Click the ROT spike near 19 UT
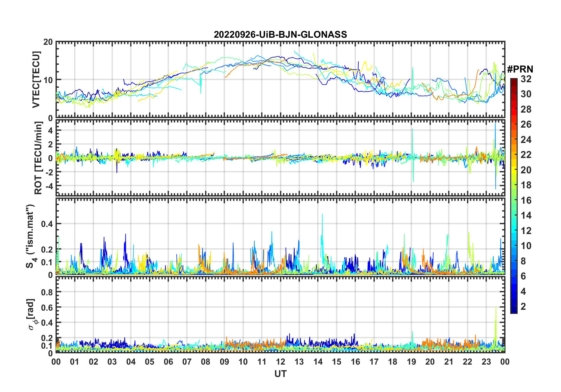 (x=413, y=155)
